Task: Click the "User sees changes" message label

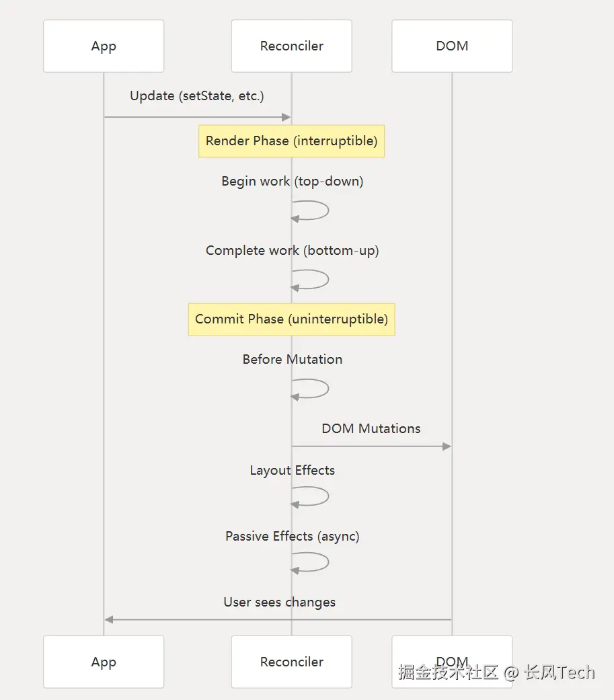Action: [279, 602]
